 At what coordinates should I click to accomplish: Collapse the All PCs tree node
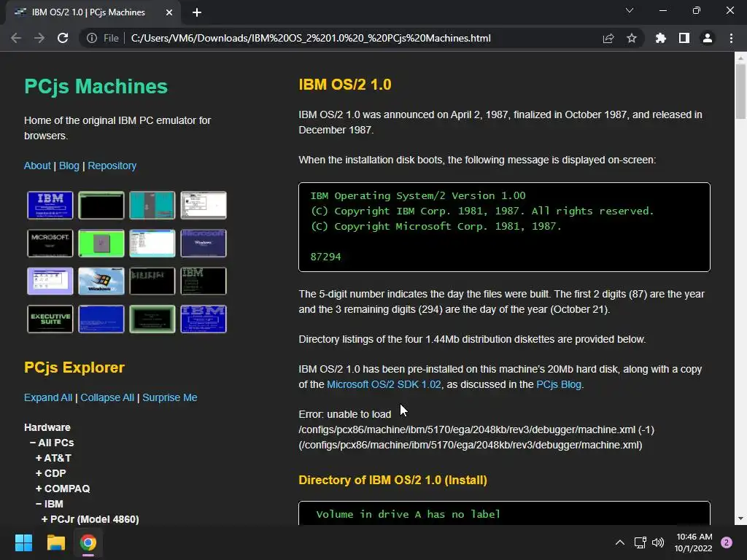coord(52,443)
